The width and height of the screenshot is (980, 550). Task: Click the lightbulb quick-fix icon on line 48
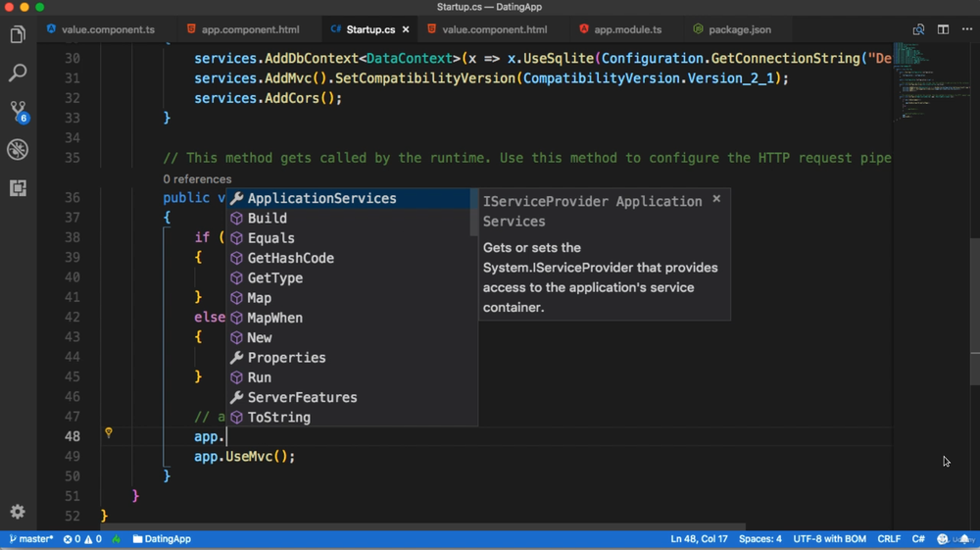(x=109, y=432)
